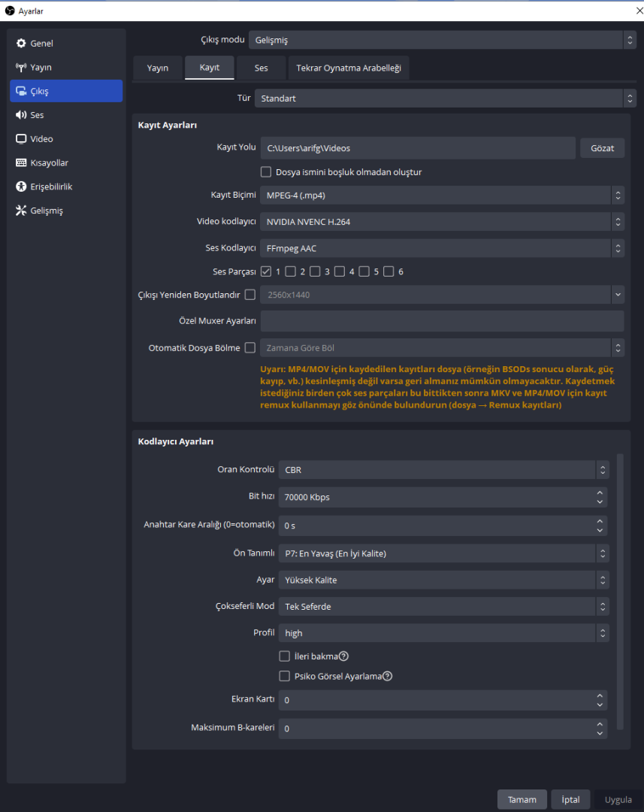
Task: Open the Kayıt Biçimi dropdown
Action: [443, 195]
